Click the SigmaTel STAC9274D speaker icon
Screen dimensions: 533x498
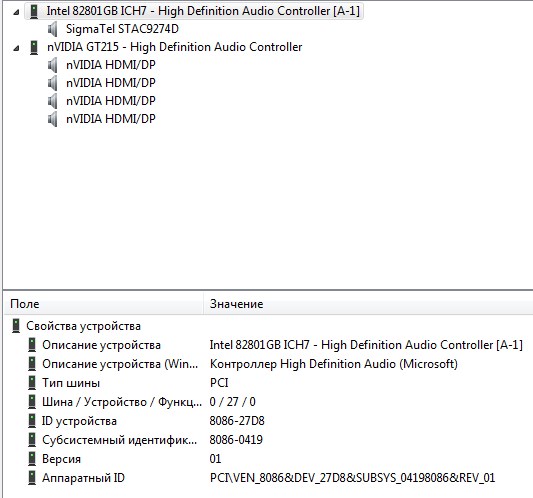(53, 29)
